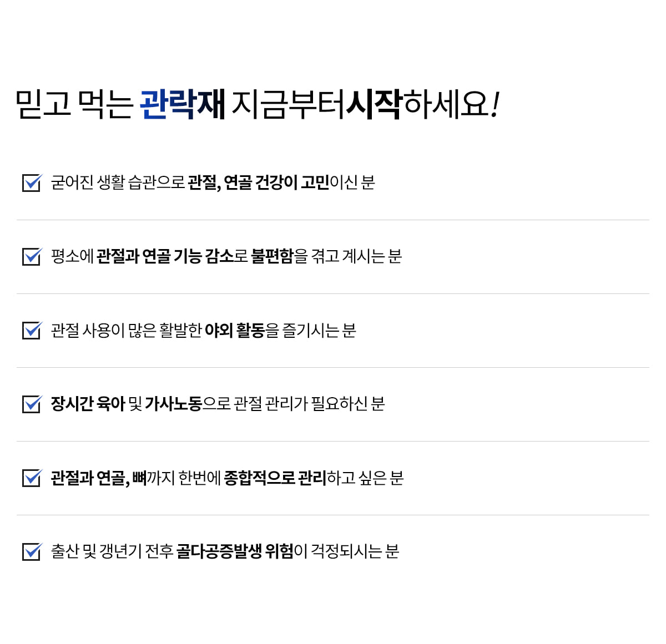Toggle checkbox for 골다공증발생 위험 line
The height and width of the screenshot is (644, 666).
(32, 551)
